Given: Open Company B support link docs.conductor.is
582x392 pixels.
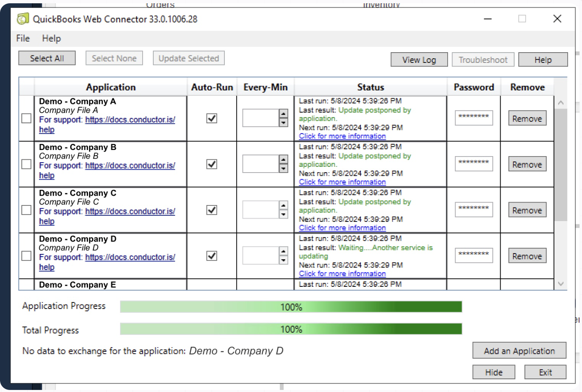Looking at the screenshot, I should pyautogui.click(x=130, y=166).
